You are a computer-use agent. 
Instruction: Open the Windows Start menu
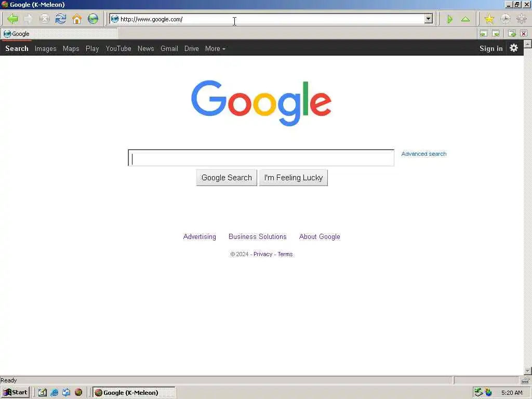point(16,393)
